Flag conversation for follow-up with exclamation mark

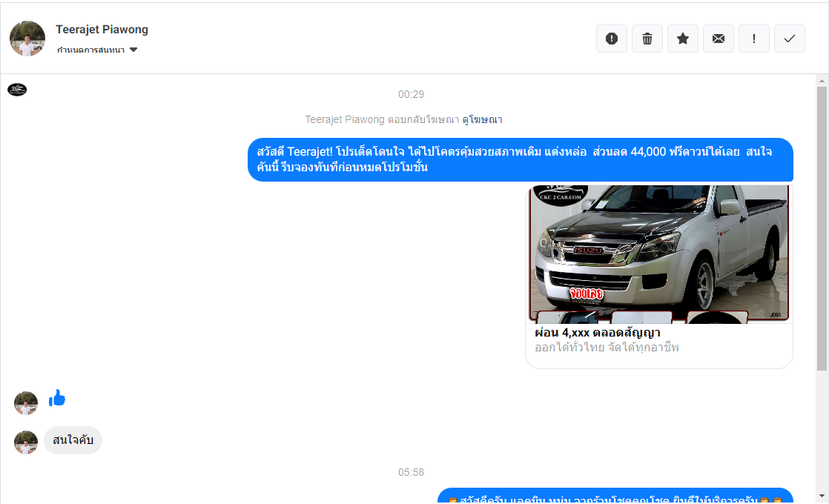pos(754,39)
